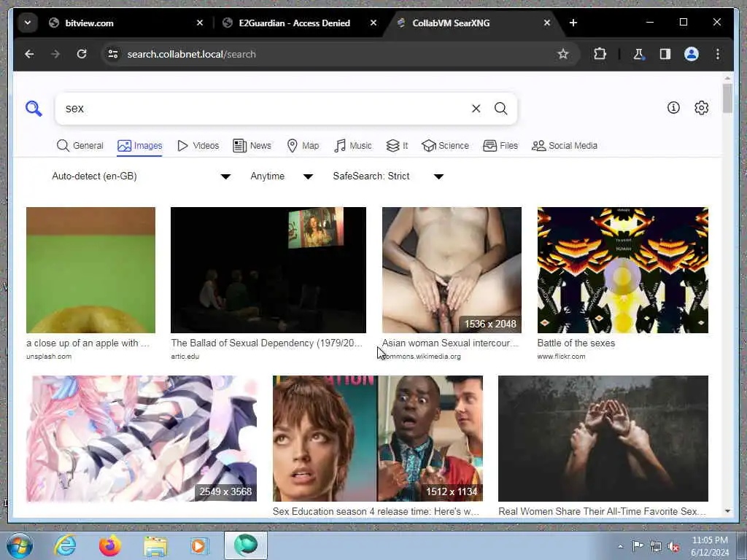
Task: Switch to the General category
Action: coord(80,146)
